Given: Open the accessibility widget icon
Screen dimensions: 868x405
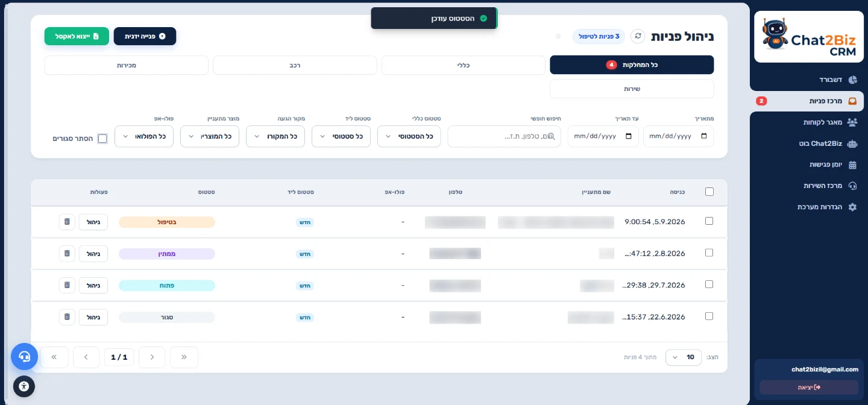Looking at the screenshot, I should [24, 386].
